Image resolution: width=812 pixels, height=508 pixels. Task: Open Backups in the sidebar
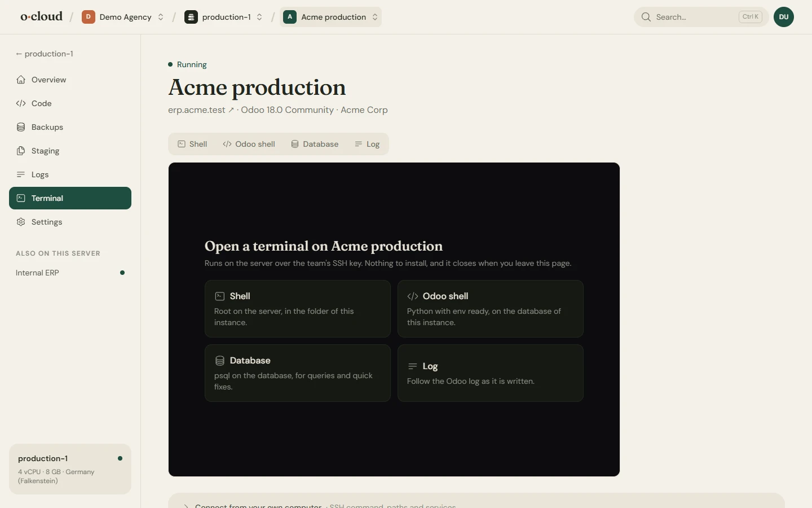(70, 127)
